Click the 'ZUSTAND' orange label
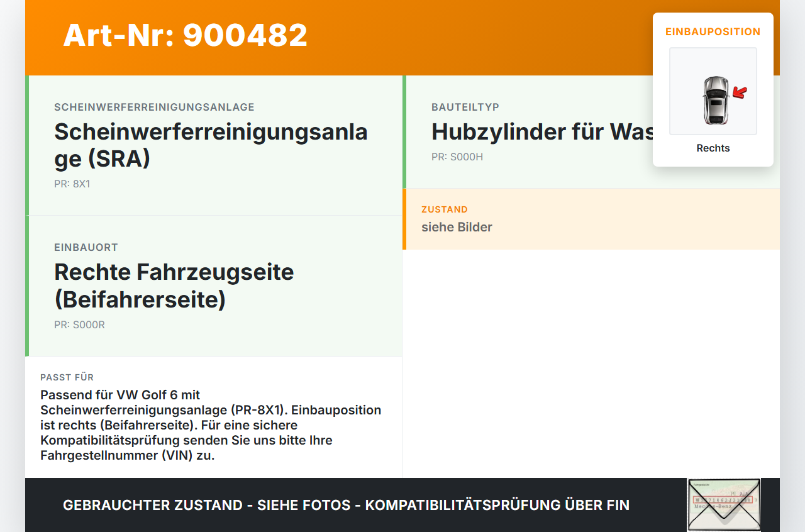Image resolution: width=805 pixels, height=532 pixels. click(x=445, y=209)
